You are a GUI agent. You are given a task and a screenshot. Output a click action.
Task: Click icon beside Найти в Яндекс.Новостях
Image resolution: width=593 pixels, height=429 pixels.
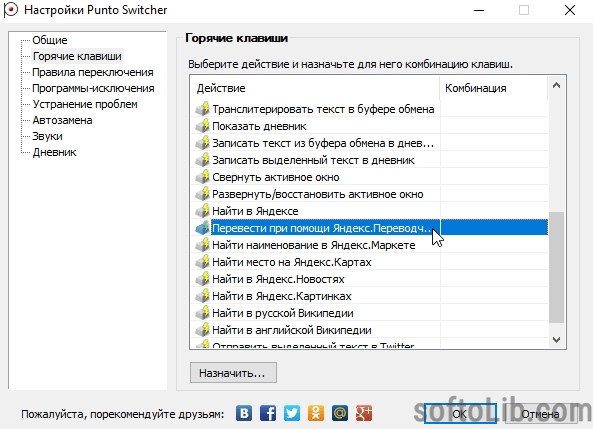click(203, 279)
